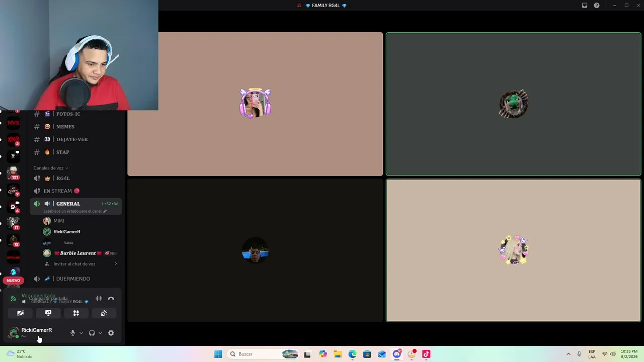644x362 pixels.
Task: Click Establece un estado para el canal
Action: point(74,211)
